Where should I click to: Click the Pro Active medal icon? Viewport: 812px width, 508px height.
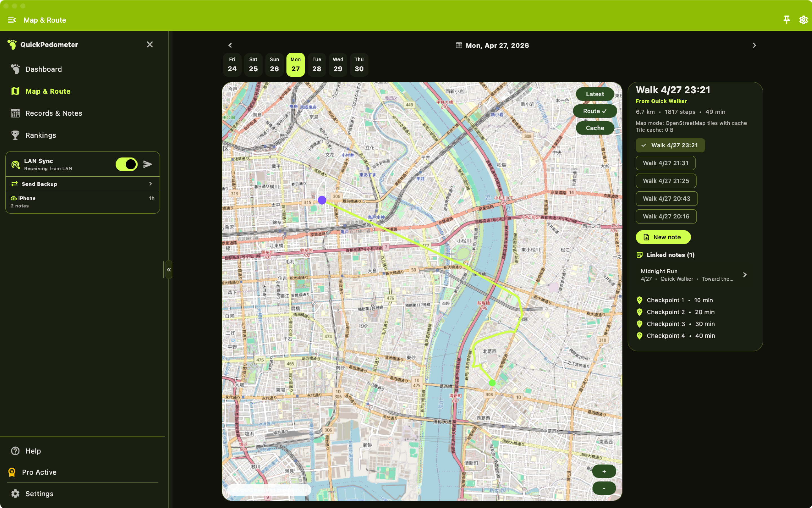click(12, 472)
